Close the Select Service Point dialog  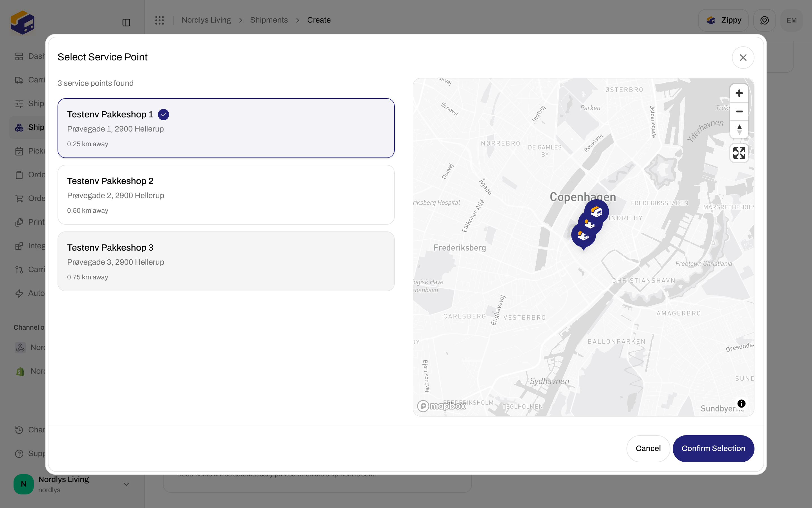[x=743, y=58]
